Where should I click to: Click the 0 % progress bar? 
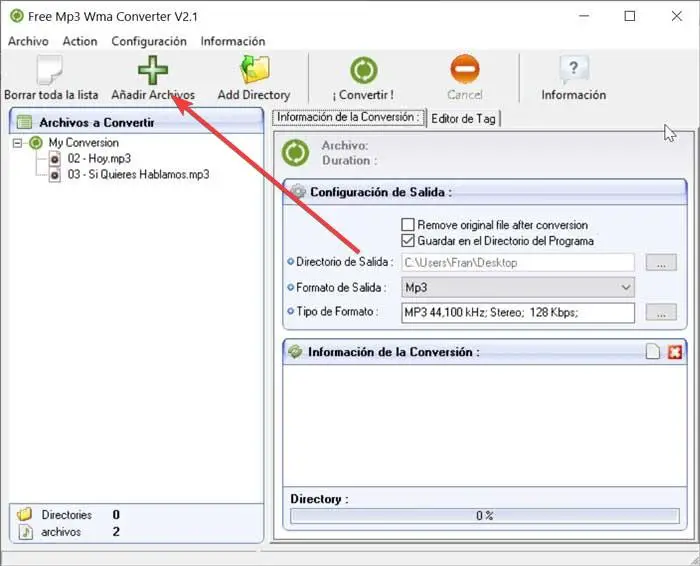coord(485,516)
